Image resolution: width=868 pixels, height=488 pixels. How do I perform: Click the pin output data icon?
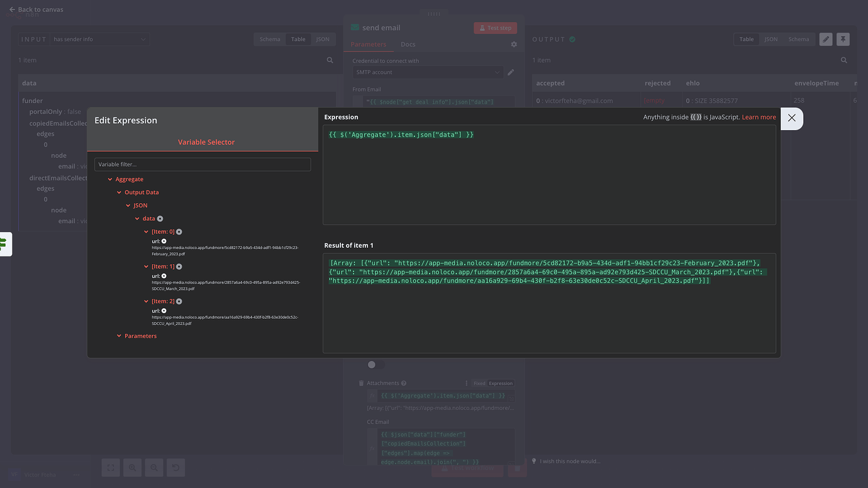click(x=843, y=39)
